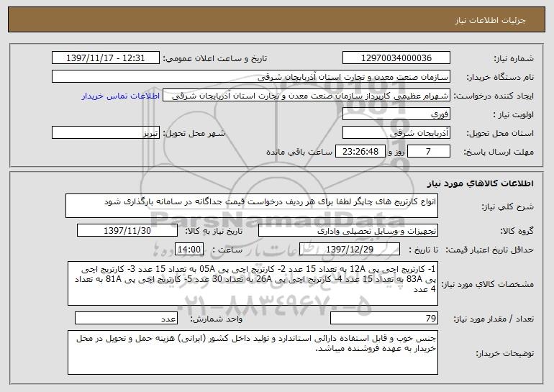Click the label توضیحات خریدار

pyautogui.click(x=505, y=353)
